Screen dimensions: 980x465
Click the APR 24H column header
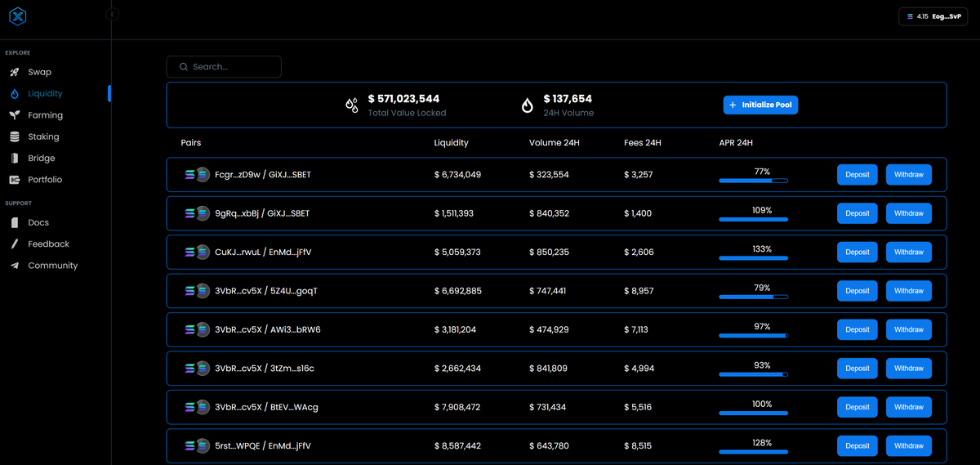point(736,143)
